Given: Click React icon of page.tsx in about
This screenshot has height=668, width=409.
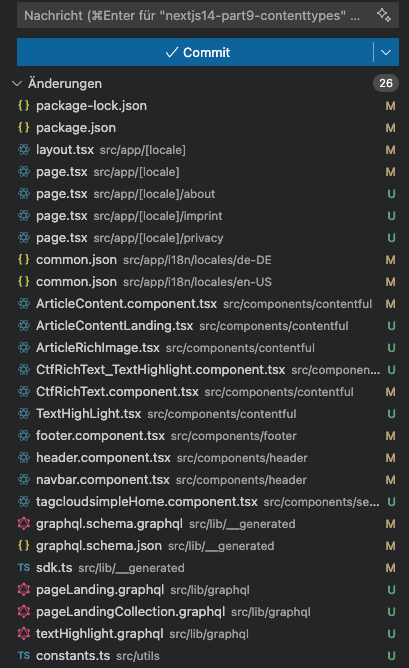Looking at the screenshot, I should [24, 194].
